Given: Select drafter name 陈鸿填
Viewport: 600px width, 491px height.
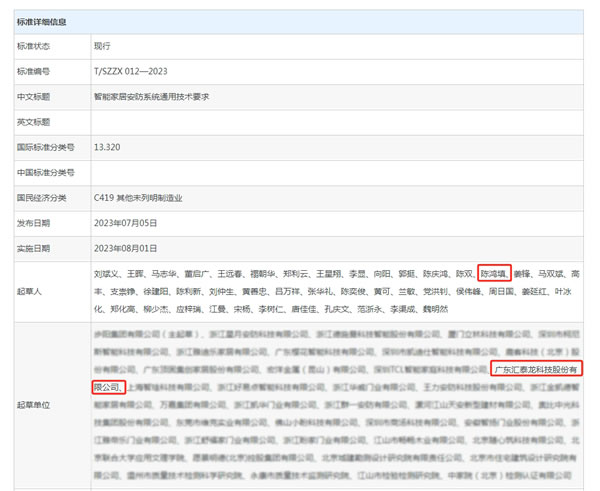Looking at the screenshot, I should point(493,274).
